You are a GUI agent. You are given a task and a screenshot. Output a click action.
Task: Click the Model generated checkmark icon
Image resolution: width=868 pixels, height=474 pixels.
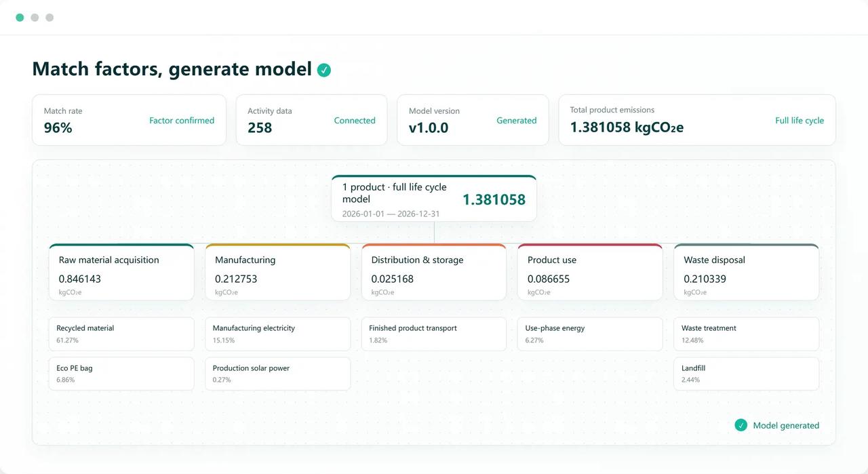741,425
